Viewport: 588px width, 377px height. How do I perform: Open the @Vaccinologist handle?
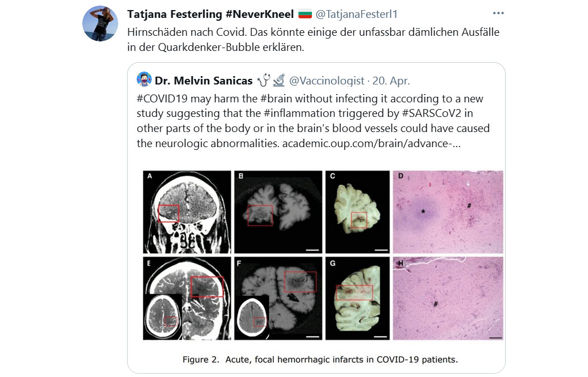tap(326, 81)
